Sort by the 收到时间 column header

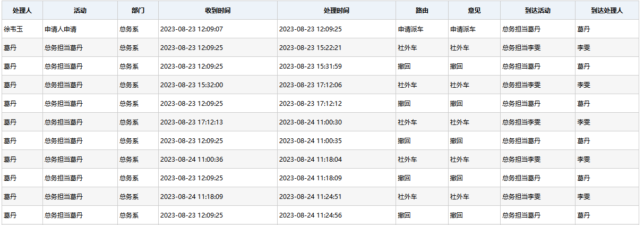tap(218, 10)
